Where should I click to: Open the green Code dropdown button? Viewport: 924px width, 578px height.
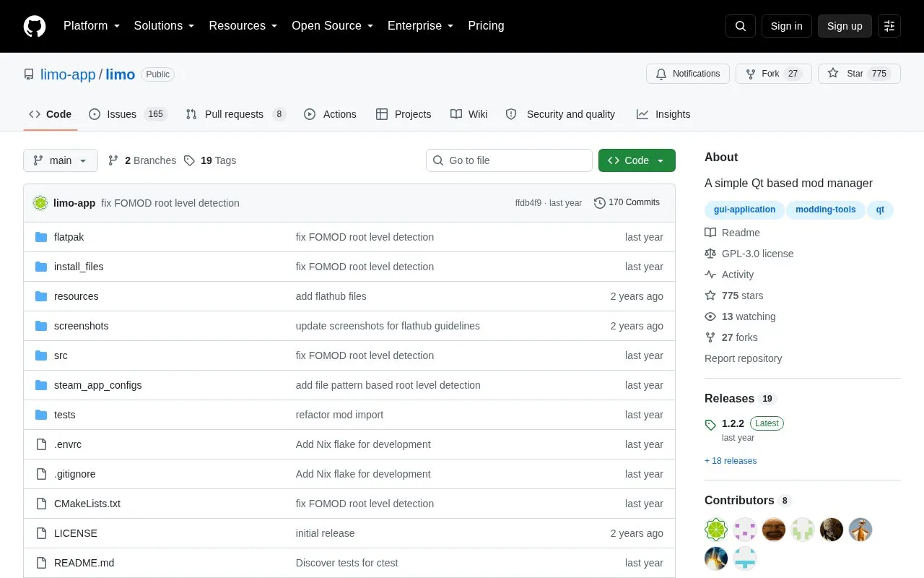pos(637,160)
